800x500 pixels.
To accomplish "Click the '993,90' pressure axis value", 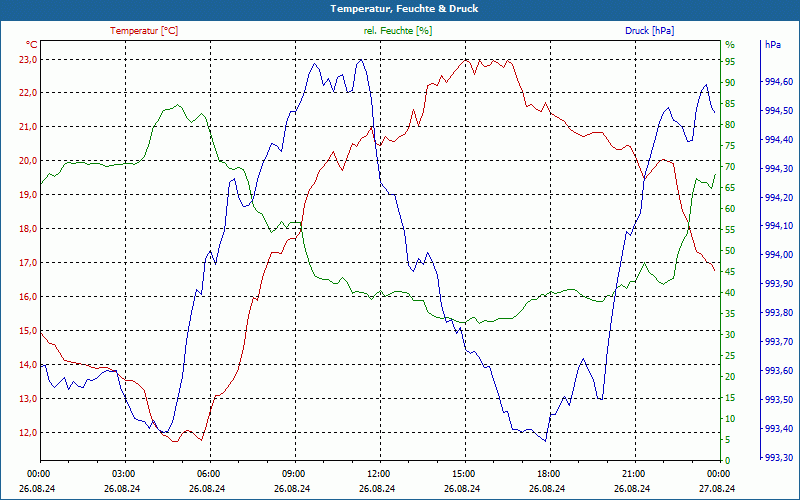I will (779, 284).
